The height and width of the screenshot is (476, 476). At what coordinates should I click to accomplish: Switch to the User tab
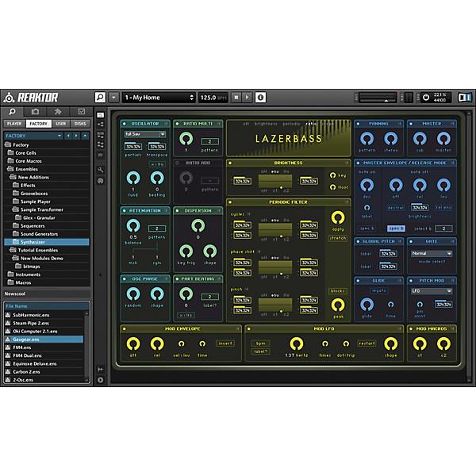(x=61, y=124)
